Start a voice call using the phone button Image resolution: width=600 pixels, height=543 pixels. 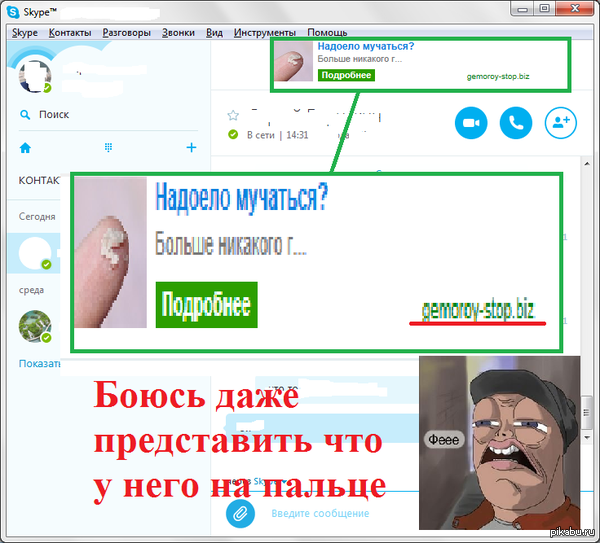coord(515,123)
